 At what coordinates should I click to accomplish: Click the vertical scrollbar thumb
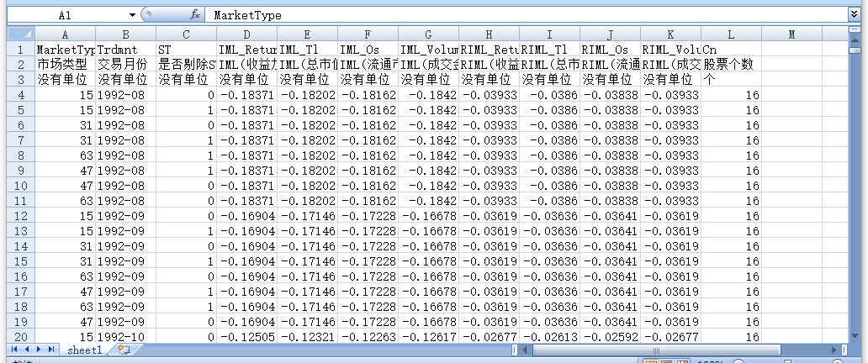[855, 50]
